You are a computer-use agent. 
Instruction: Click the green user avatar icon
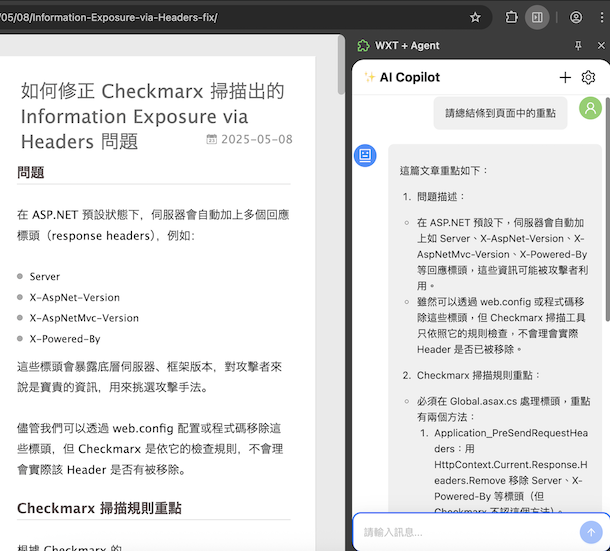click(x=590, y=108)
